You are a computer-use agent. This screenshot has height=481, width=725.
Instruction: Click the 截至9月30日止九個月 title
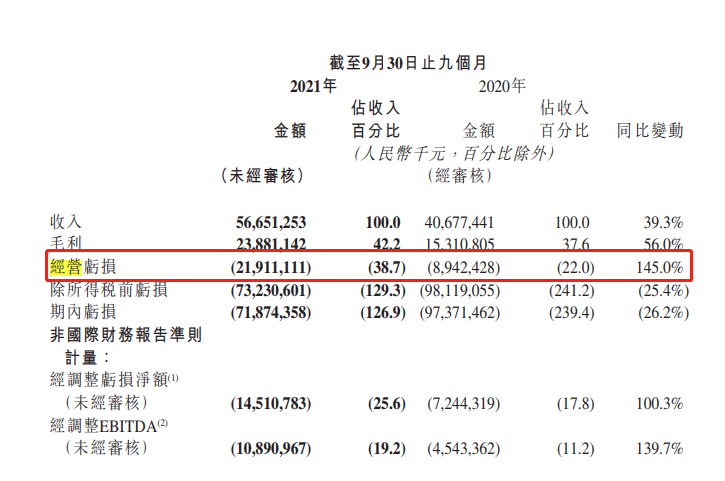coord(408,63)
